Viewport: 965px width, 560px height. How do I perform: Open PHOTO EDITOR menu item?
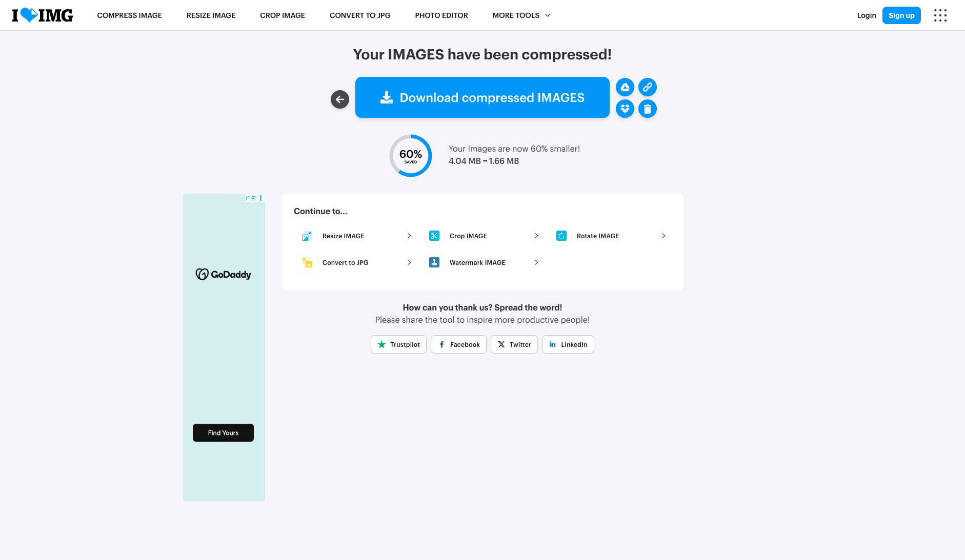(x=441, y=15)
